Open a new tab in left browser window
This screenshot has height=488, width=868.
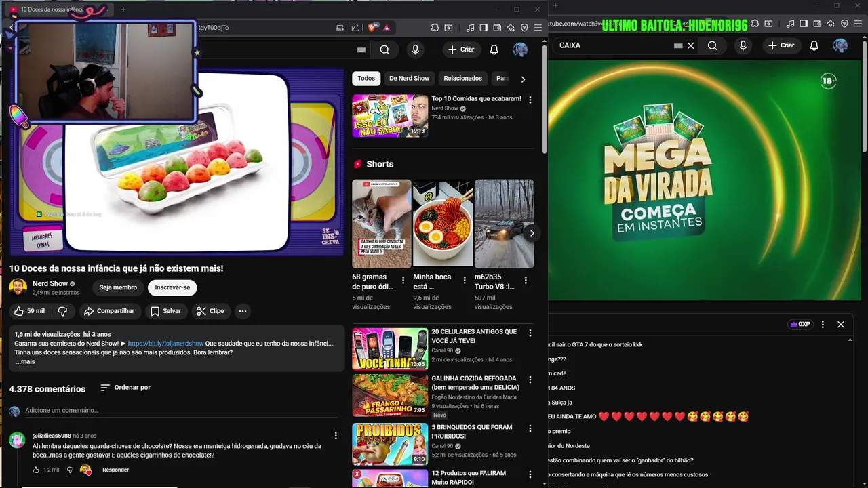click(123, 9)
